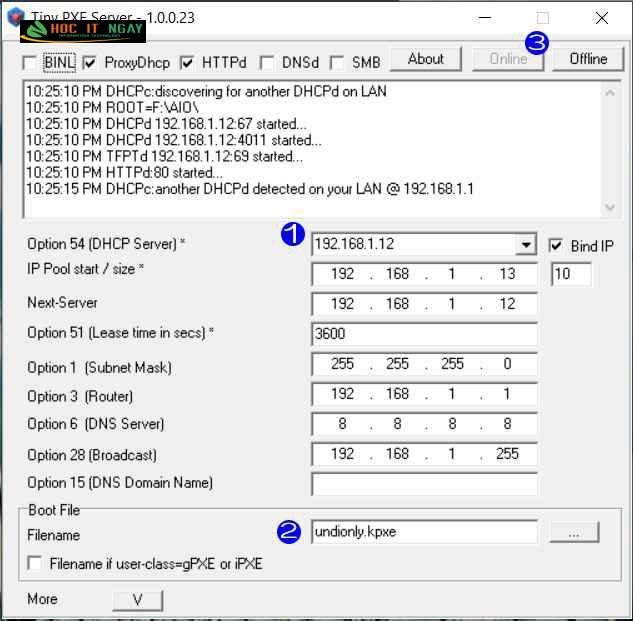The image size is (633, 621).
Task: Click log line 'DHCPd 192.168.1.12:4011 started...'
Action: [174, 141]
